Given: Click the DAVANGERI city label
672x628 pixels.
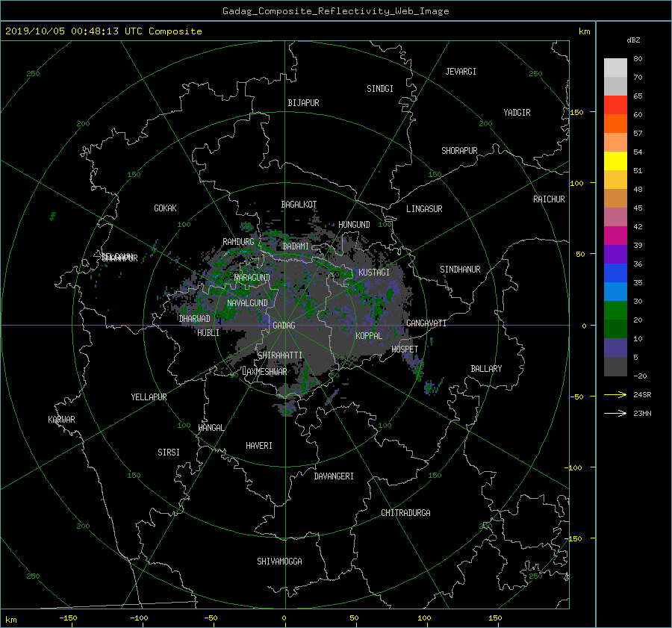Looking at the screenshot, I should (x=334, y=476).
